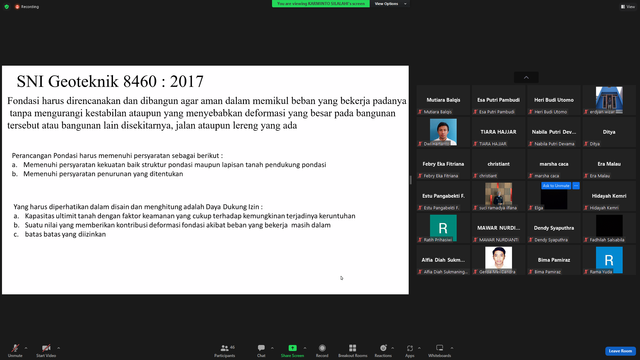Select the Alfia Diah Sukm... participant tile
This screenshot has width=640, height=360.
[443, 260]
